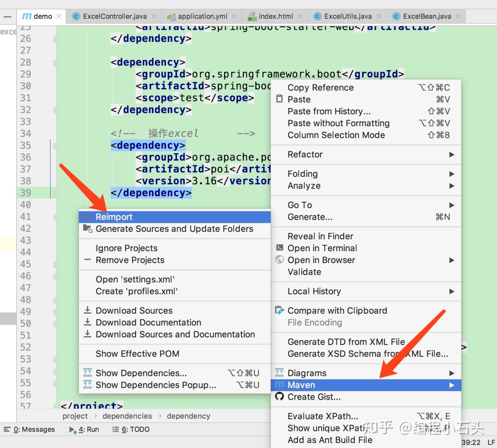Click the Show Dependencies diagram icon
Screen dimensions: 497x448
pyautogui.click(x=87, y=373)
